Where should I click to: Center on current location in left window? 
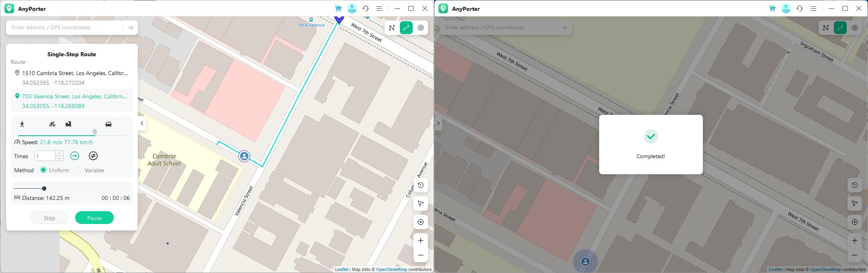[x=421, y=222]
